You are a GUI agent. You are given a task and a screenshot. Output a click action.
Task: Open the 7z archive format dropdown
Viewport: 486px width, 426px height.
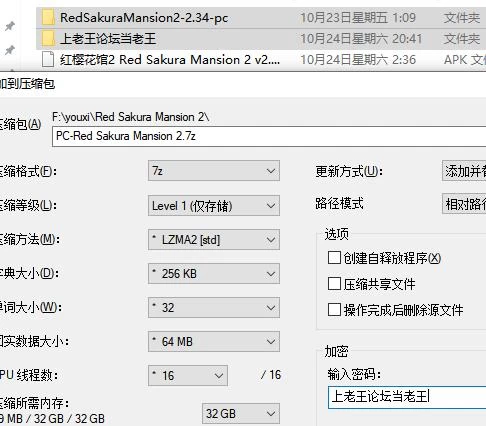tap(214, 171)
